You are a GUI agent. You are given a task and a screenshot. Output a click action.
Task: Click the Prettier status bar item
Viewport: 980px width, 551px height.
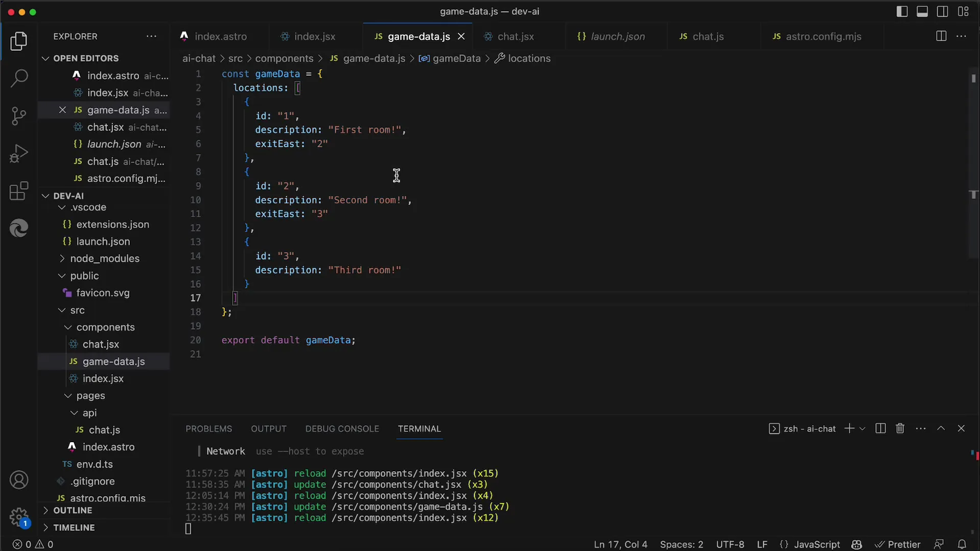[x=897, y=544]
